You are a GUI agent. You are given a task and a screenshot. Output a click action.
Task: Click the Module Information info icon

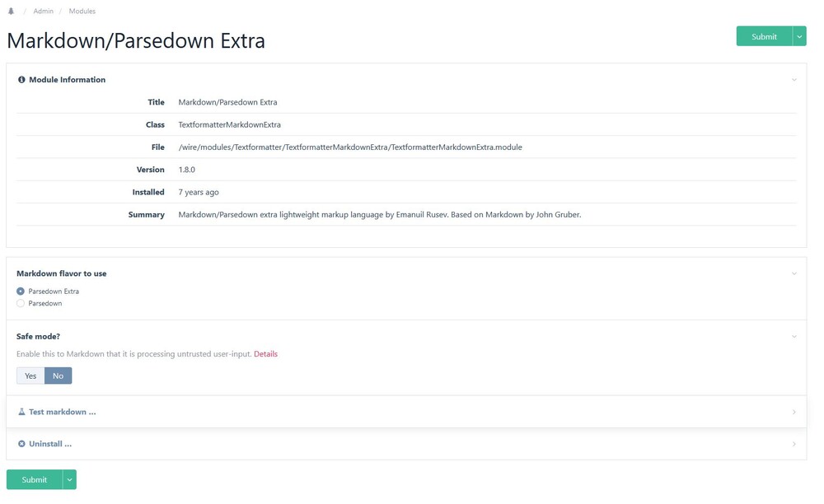[21, 80]
